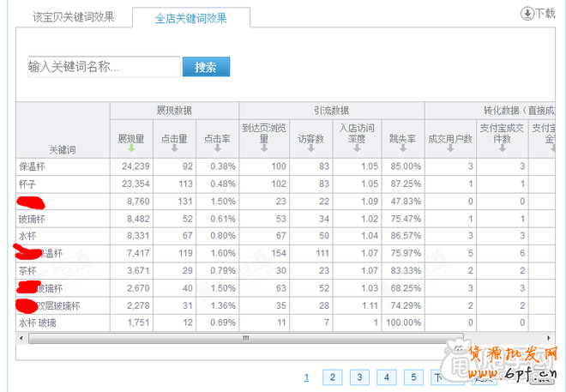Switch to 该宝贝关键词效果 tab

[x=74, y=17]
